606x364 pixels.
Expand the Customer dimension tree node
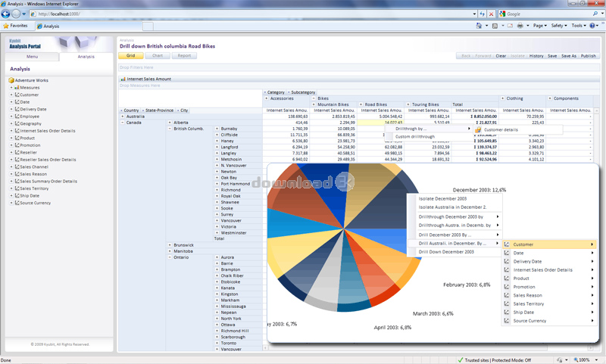click(x=11, y=95)
